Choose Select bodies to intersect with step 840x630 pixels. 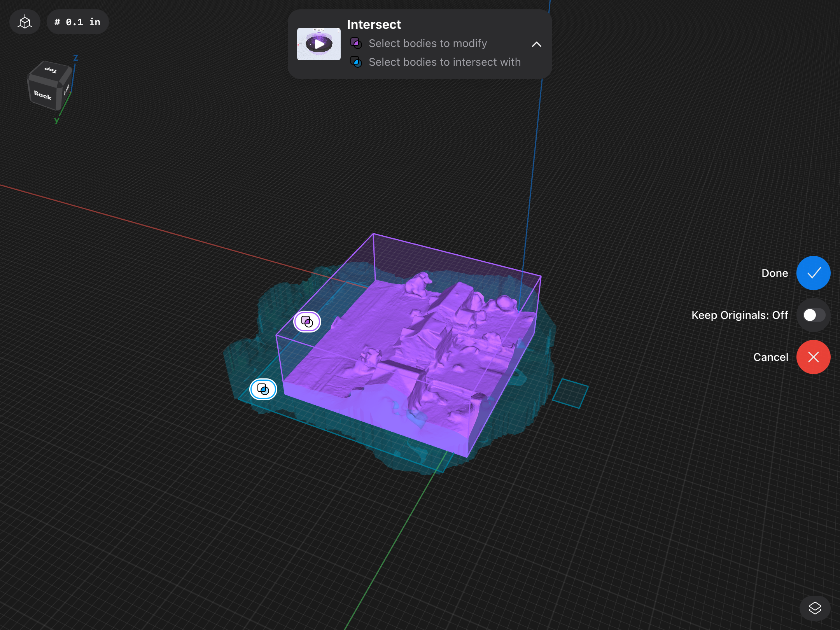pyautogui.click(x=444, y=62)
